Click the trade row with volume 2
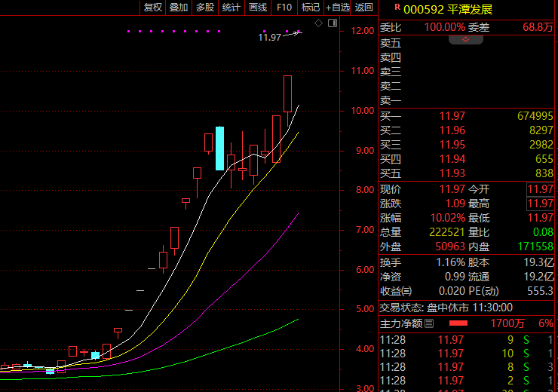This screenshot has width=558, height=392. [x=466, y=381]
